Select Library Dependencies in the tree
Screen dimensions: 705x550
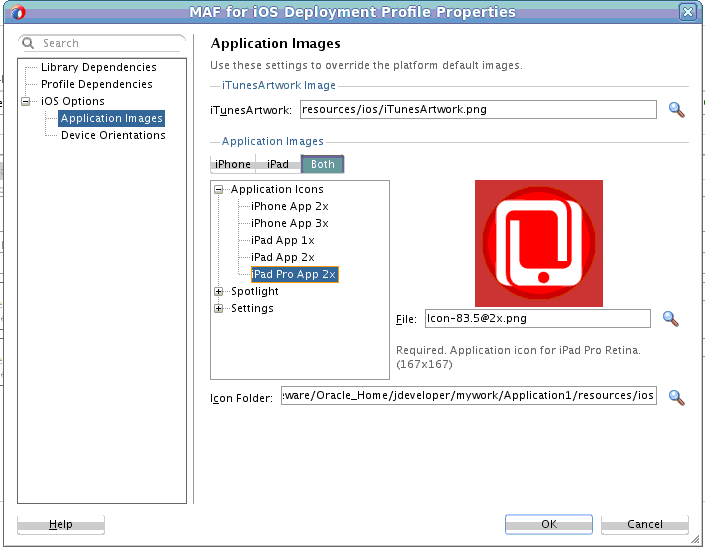(x=98, y=67)
